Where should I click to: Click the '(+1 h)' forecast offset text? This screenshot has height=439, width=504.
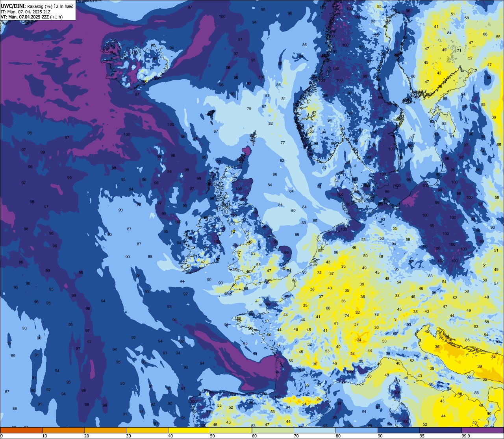pos(56,17)
